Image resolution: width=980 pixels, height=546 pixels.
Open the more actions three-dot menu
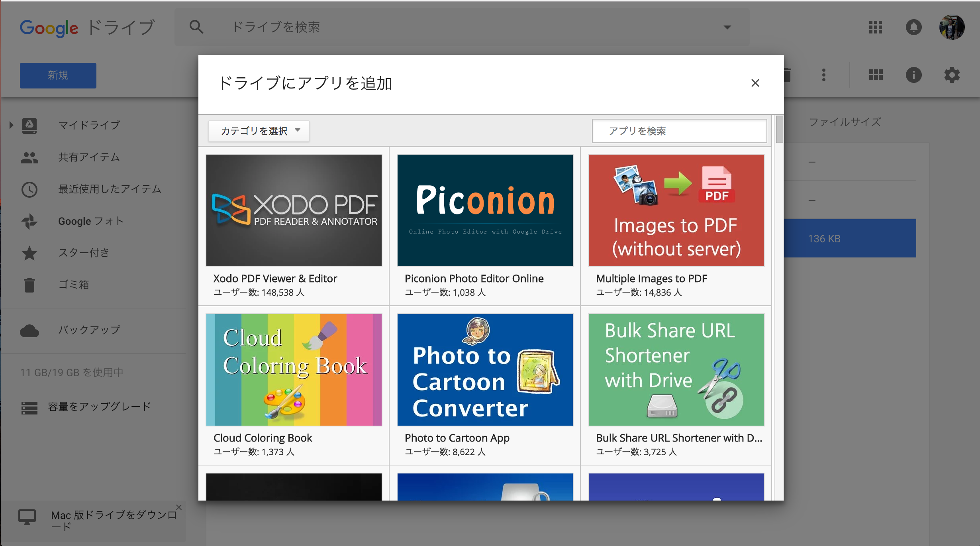(824, 75)
